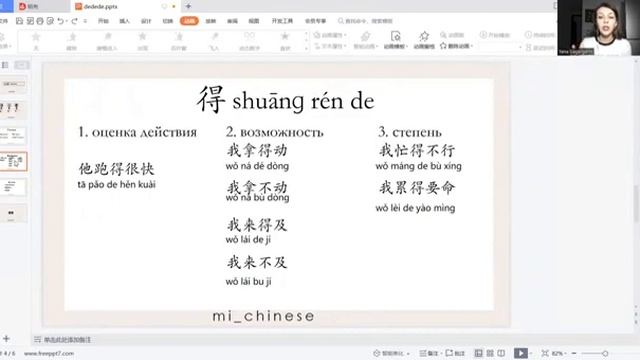Open the slideshow play options dropdown arrow
Viewport: 640px width, 360px height.
tap(531, 353)
